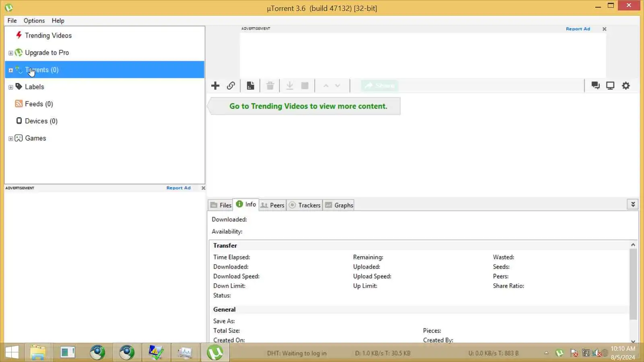Stop the torrent with square icon

point(305,86)
